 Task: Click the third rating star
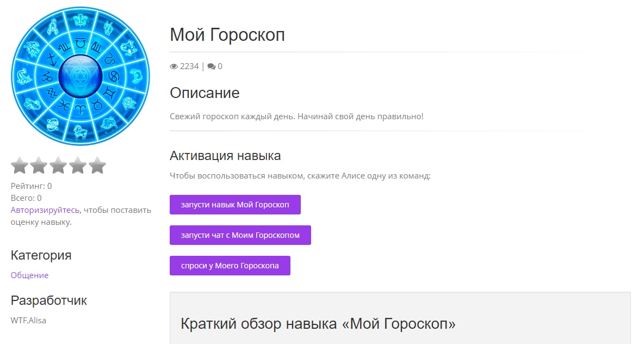pyautogui.click(x=58, y=165)
